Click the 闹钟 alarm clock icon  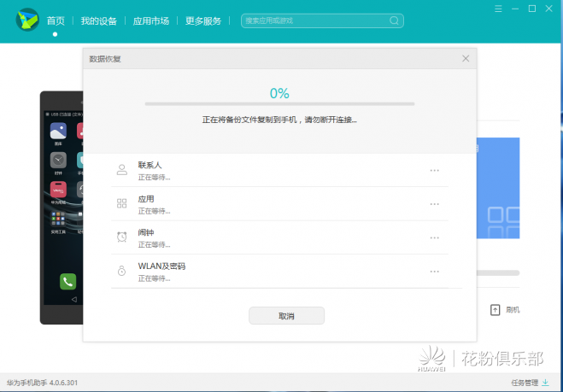[x=121, y=237]
